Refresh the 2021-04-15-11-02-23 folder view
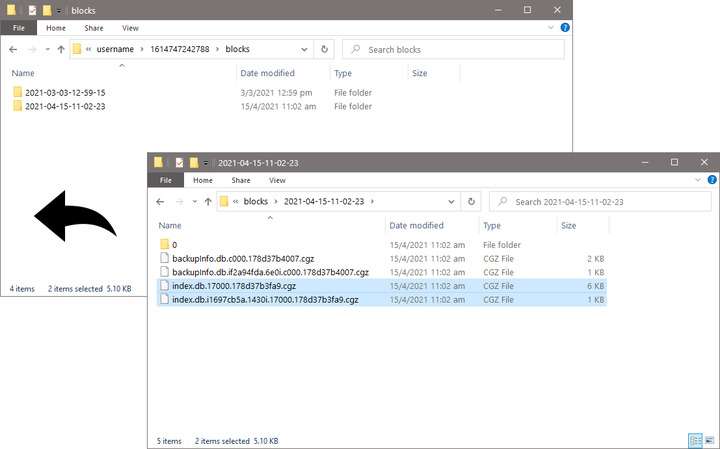This screenshot has height=449, width=720. [472, 201]
